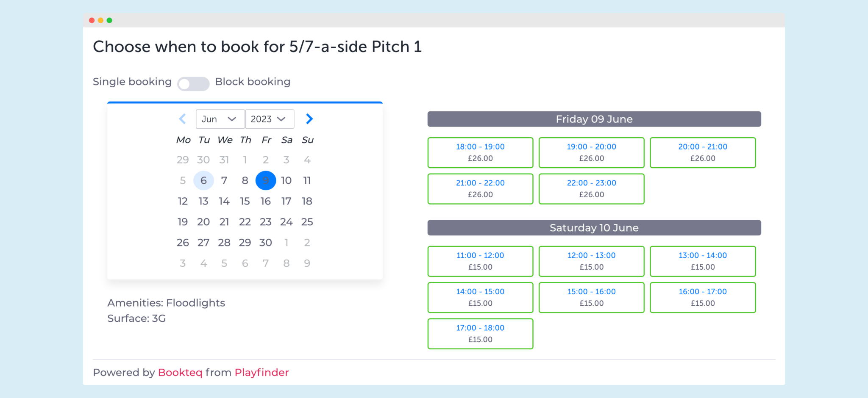Viewport: 868px width, 398px height.
Task: Book the 18:00 - 19:00 Friday slot
Action: [x=480, y=152]
